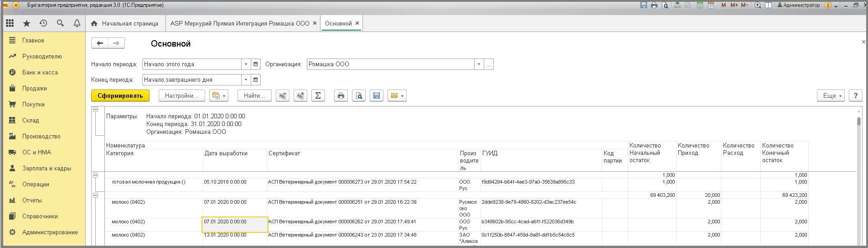
Task: Click the M- memory subtract button
Action: pyautogui.click(x=744, y=5)
